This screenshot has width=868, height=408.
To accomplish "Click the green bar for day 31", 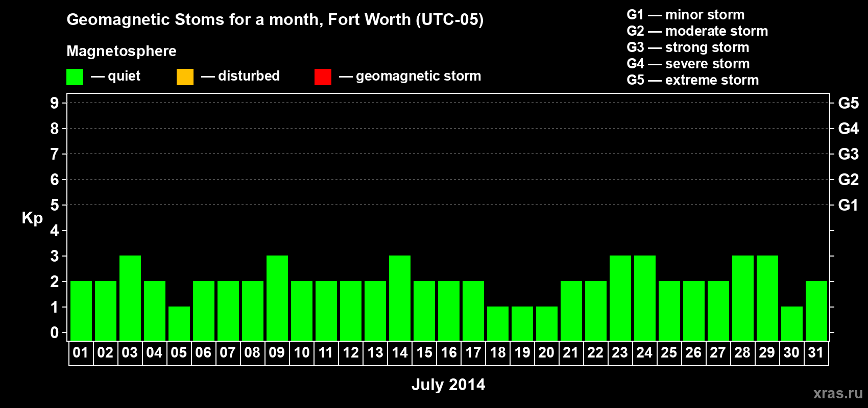I will [x=816, y=311].
